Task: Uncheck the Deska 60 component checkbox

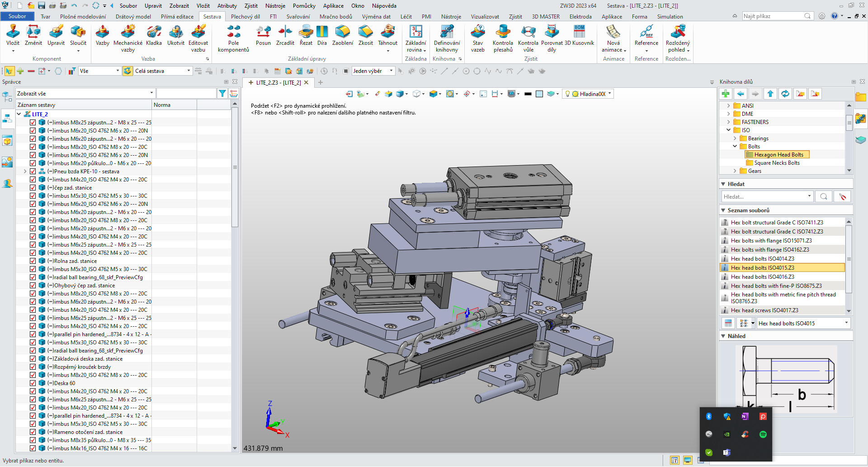Action: tap(33, 383)
